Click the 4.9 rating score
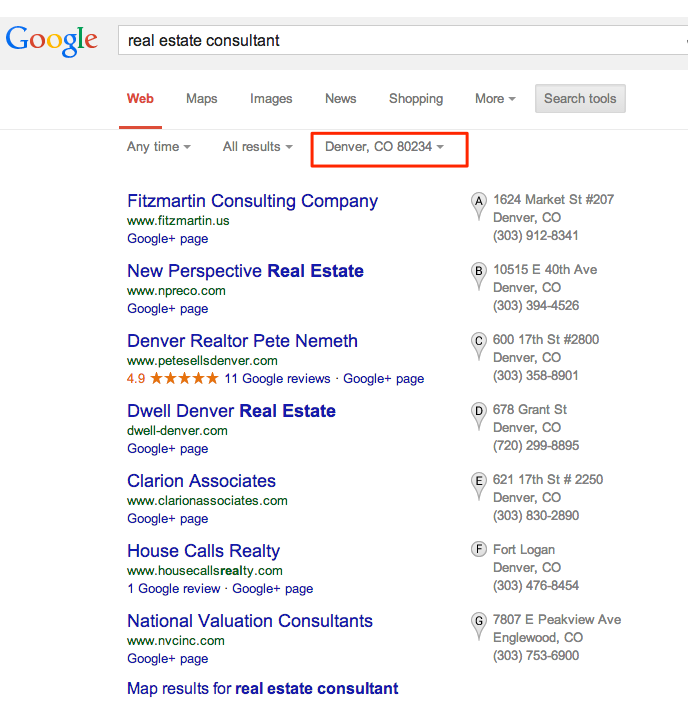688x704 pixels. [x=136, y=378]
